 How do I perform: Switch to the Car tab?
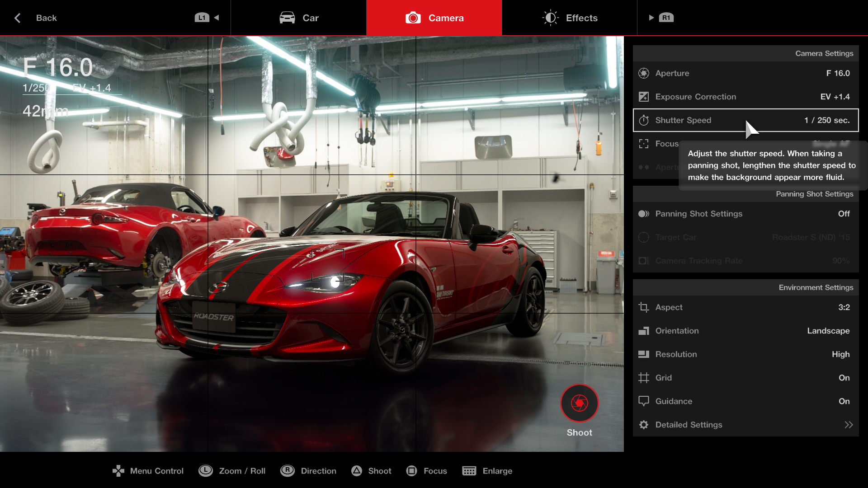tap(299, 18)
